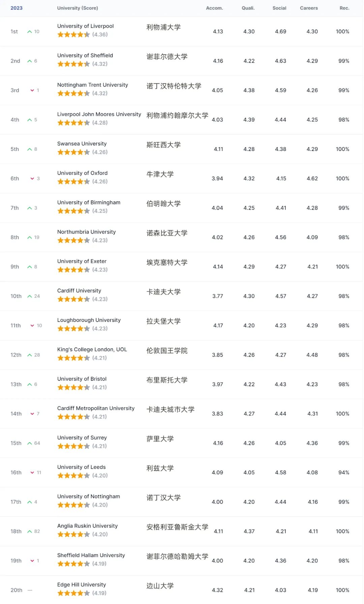Select the Social column header
Image resolution: width=364 pixels, height=604 pixels.
pyautogui.click(x=279, y=8)
